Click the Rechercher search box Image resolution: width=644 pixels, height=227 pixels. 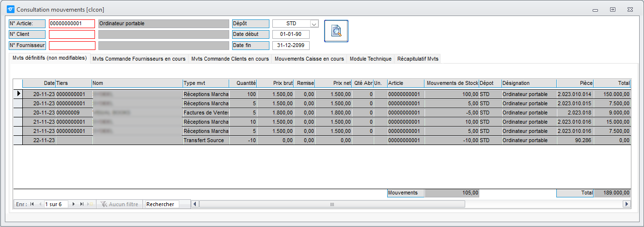pos(161,204)
